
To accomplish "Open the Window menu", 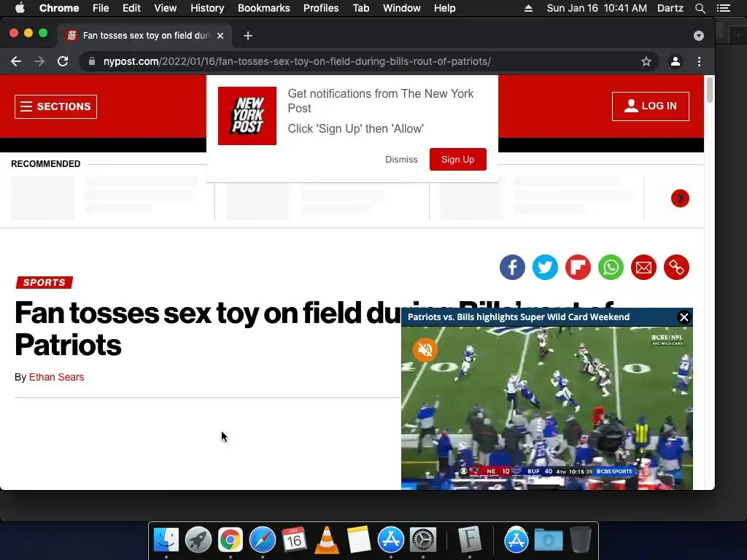I will (402, 8).
